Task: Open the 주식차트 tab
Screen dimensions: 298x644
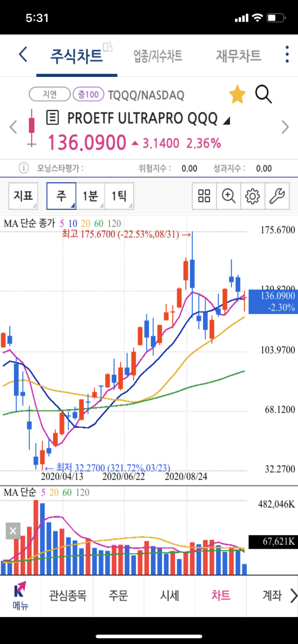Action: (76, 56)
